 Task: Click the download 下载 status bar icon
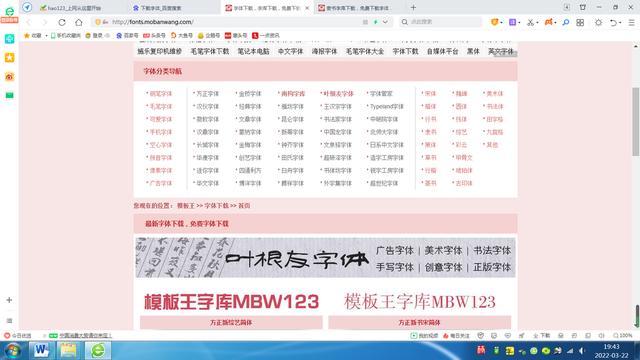[x=542, y=336]
